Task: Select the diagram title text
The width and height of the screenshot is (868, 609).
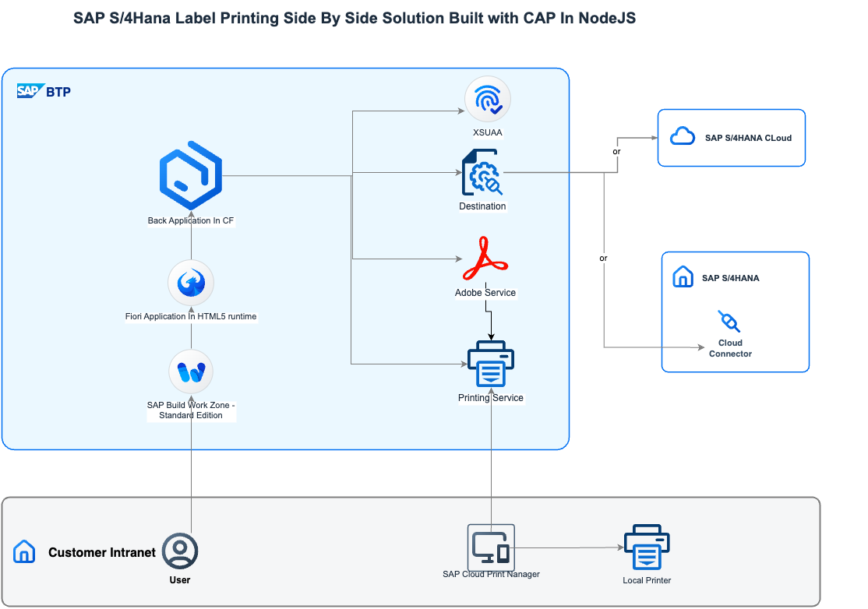Action: (355, 18)
